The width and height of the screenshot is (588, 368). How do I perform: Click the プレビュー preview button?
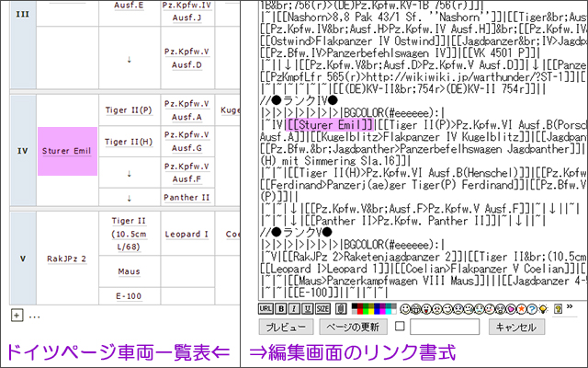pyautogui.click(x=286, y=327)
